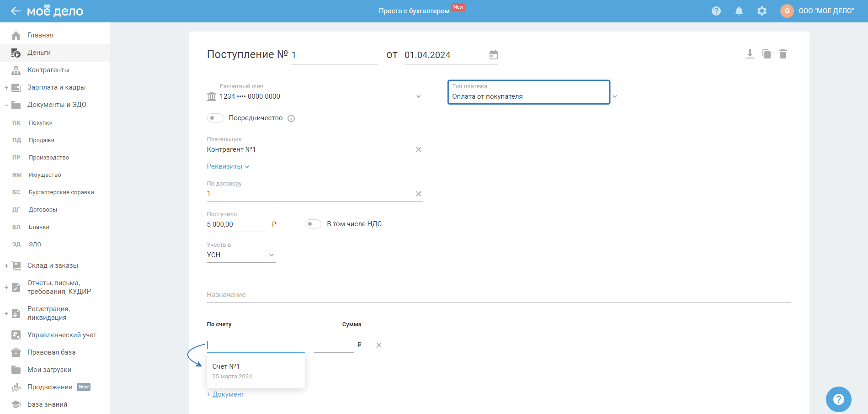This screenshot has width=868, height=414.
Task: Click the Назначение input field
Action: 498,295
